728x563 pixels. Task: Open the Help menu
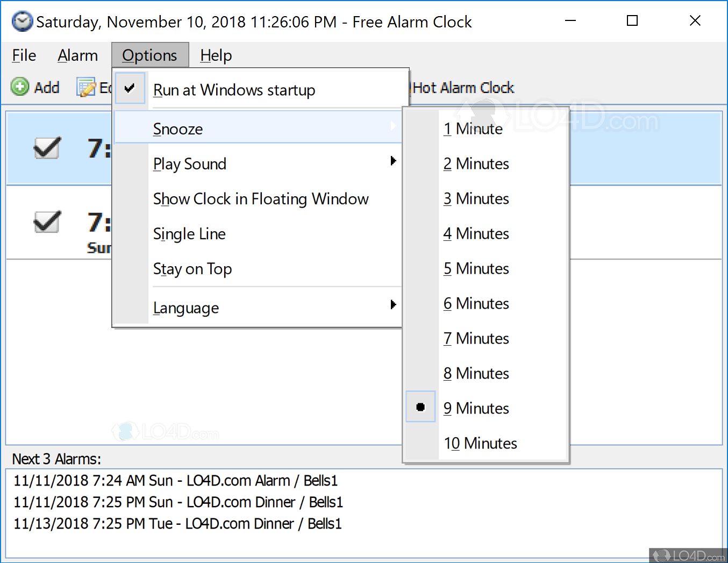(x=216, y=55)
